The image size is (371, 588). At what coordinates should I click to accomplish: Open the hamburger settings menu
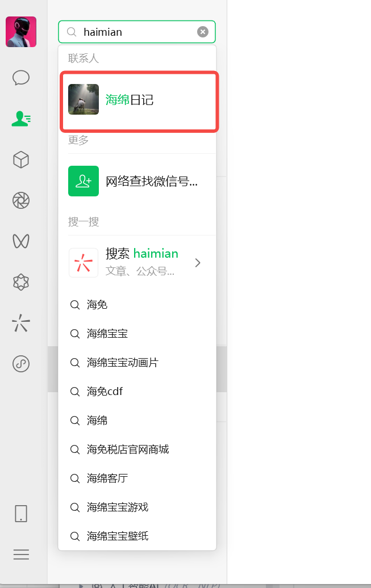tap(21, 555)
